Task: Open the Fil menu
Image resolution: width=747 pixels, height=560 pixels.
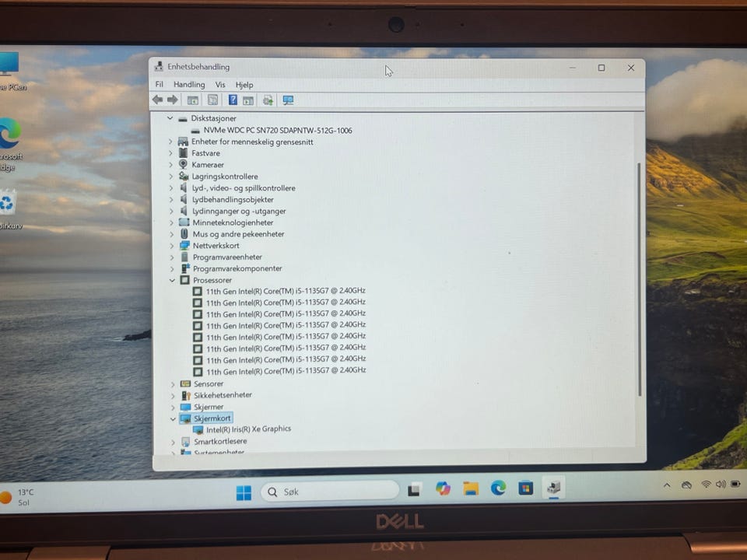Action: coord(159,84)
